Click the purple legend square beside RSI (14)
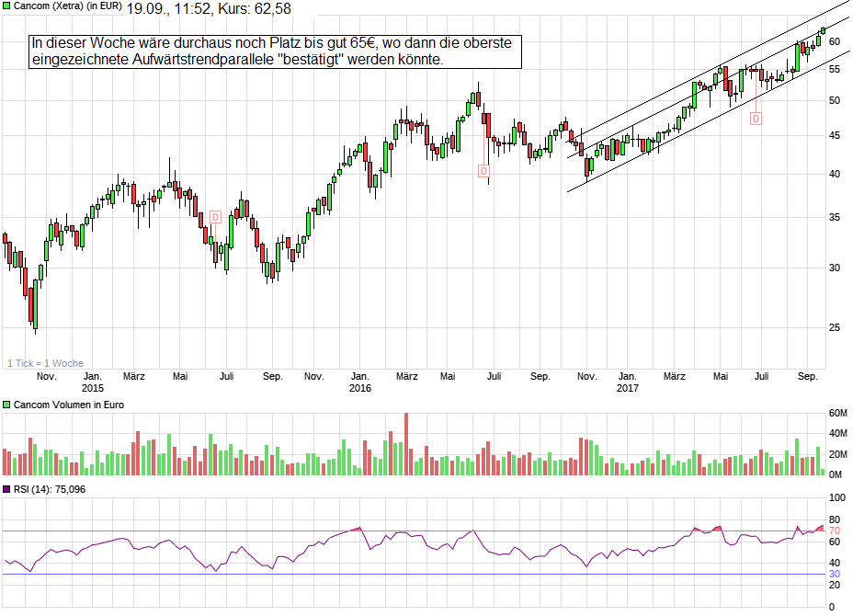 [6, 490]
